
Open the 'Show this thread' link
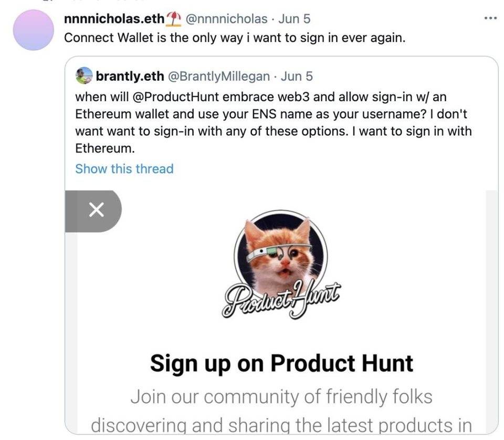[124, 169]
